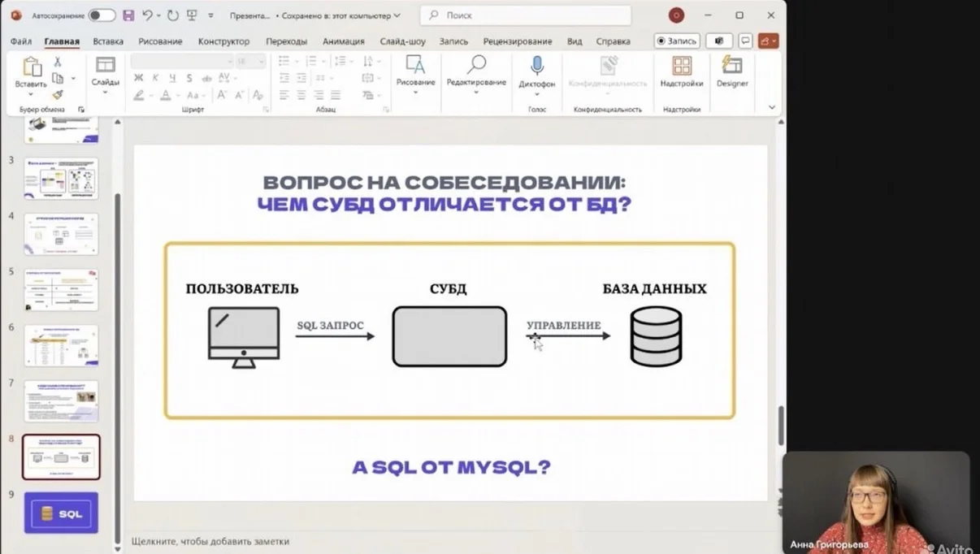Open Буфер обмена dialog launcher

[x=80, y=109]
